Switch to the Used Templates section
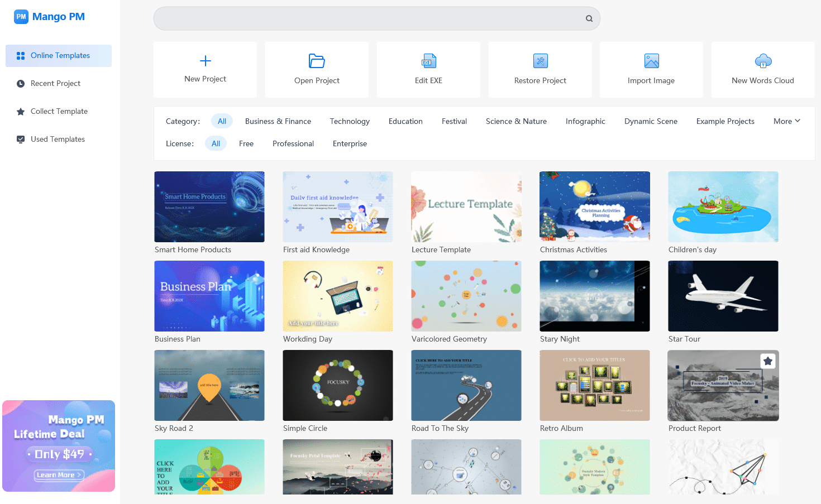Screen dimensions: 821x504 (58, 139)
